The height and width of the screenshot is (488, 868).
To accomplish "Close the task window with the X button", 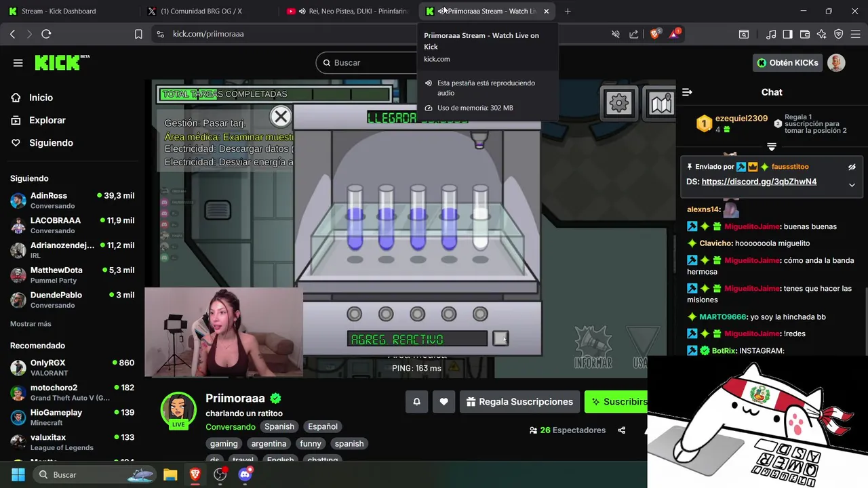I will point(280,117).
